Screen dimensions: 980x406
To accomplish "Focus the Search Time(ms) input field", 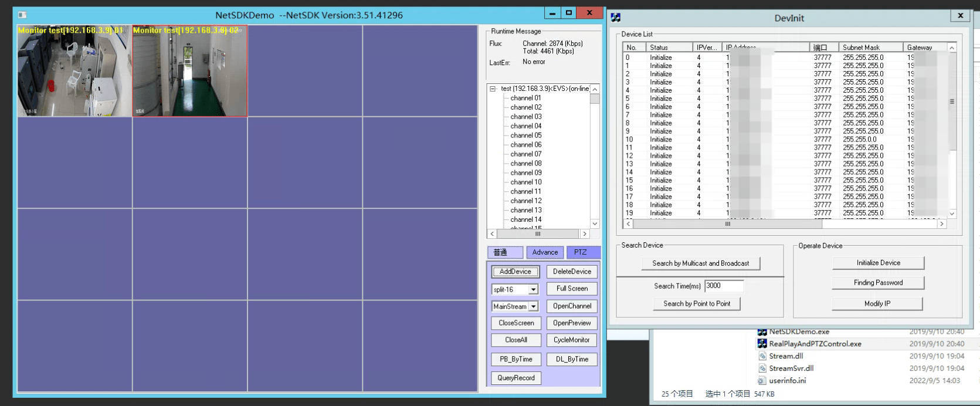I will click(724, 286).
